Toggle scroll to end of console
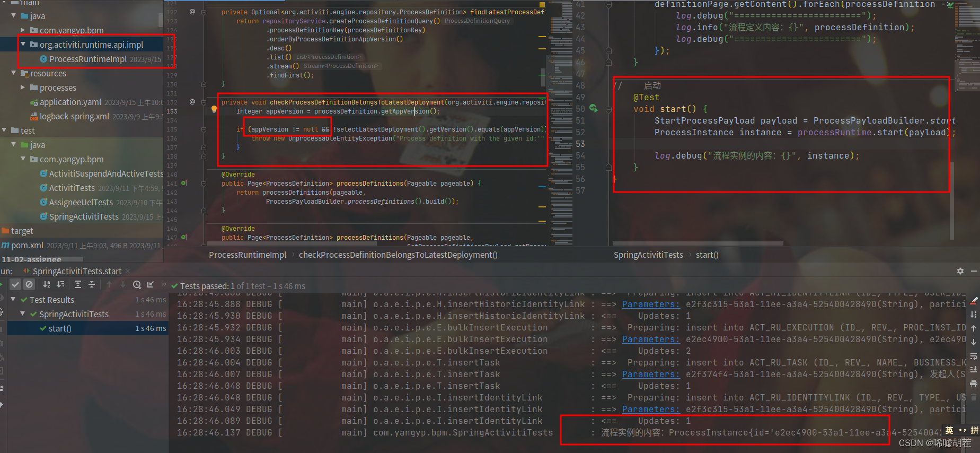The image size is (980, 453). coord(974,370)
